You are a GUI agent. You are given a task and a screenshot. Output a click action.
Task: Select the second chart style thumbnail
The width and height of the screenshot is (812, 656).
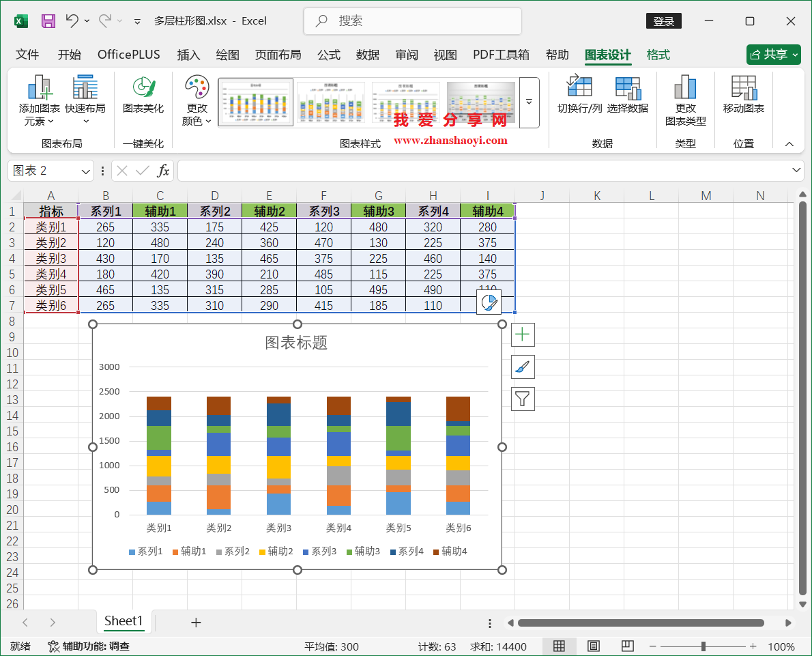coord(331,102)
